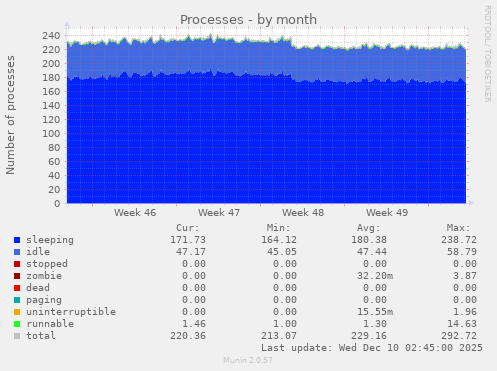The width and height of the screenshot is (497, 371).
Task: Click the 100 y-axis tick label
Action: [51, 133]
